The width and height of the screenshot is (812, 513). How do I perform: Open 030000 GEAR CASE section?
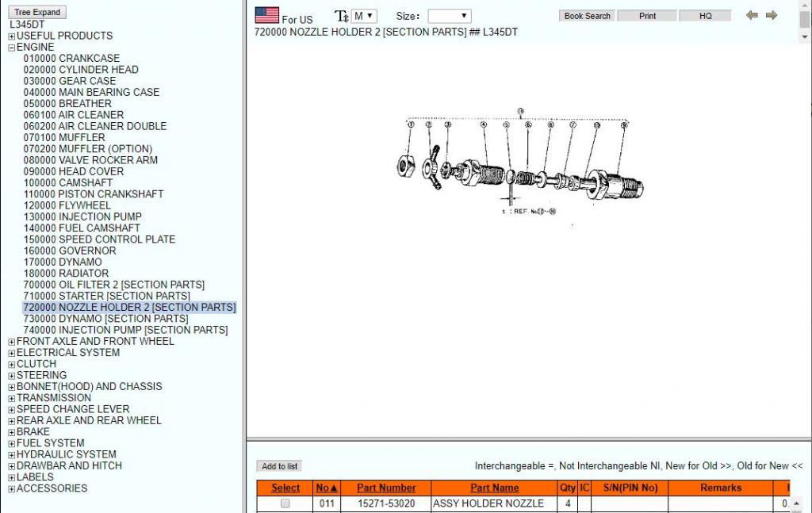click(x=70, y=82)
